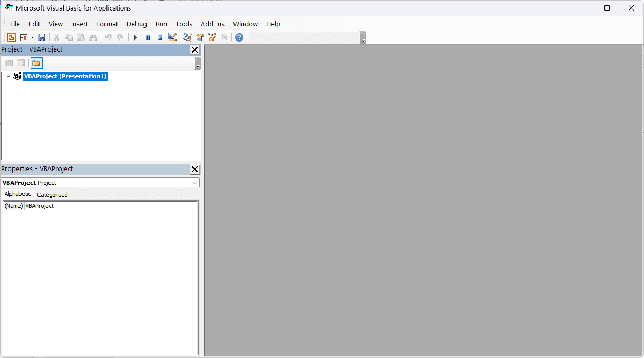Screen dimensions: 644x358
Task: Open Find with the binoculars icon
Action: [x=93, y=37]
